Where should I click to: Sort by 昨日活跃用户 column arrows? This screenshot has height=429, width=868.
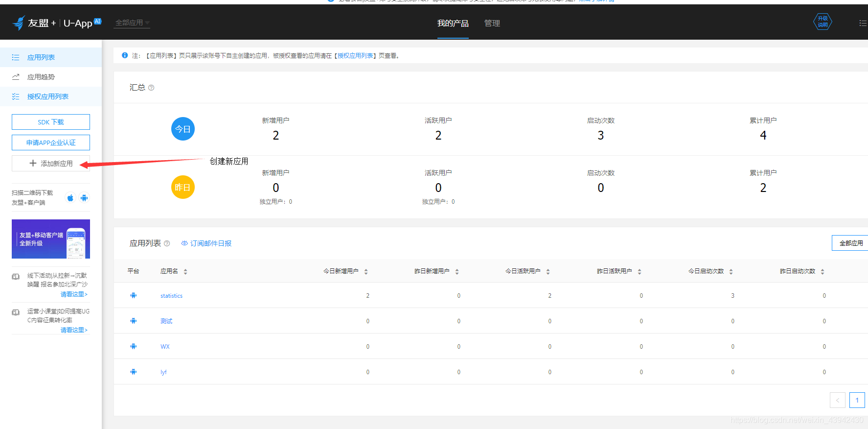point(640,271)
